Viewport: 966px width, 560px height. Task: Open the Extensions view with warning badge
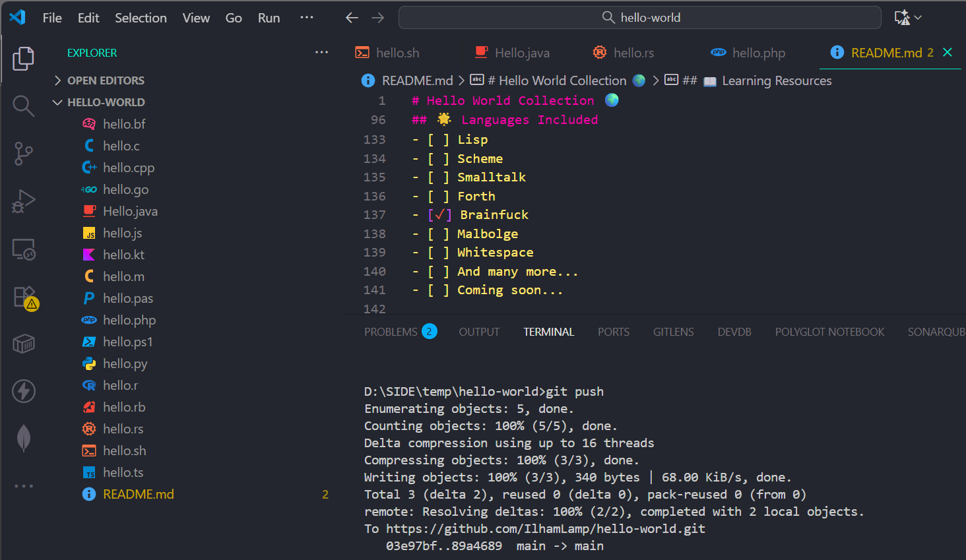tap(24, 297)
